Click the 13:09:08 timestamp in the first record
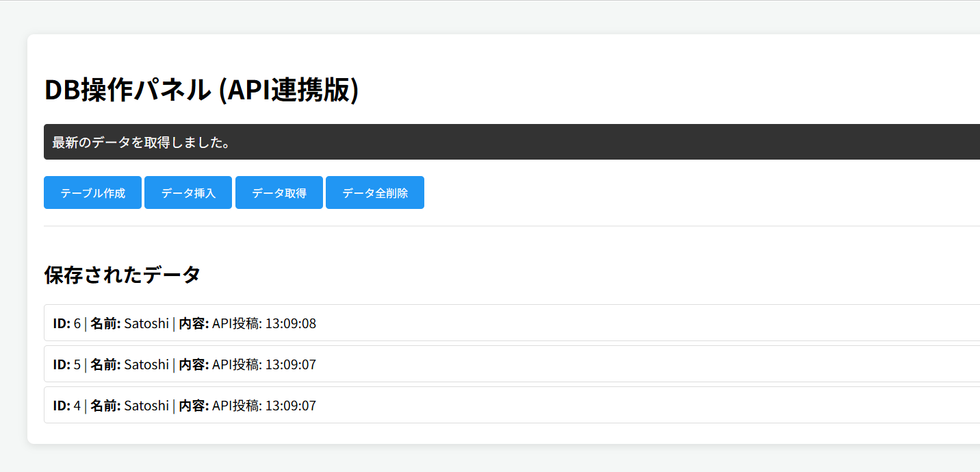This screenshot has width=980, height=472. [290, 323]
